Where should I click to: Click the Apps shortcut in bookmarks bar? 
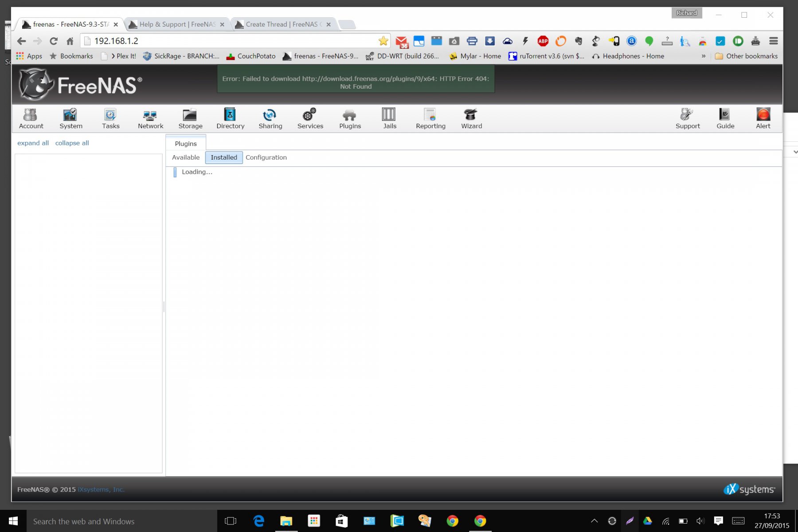[29, 56]
